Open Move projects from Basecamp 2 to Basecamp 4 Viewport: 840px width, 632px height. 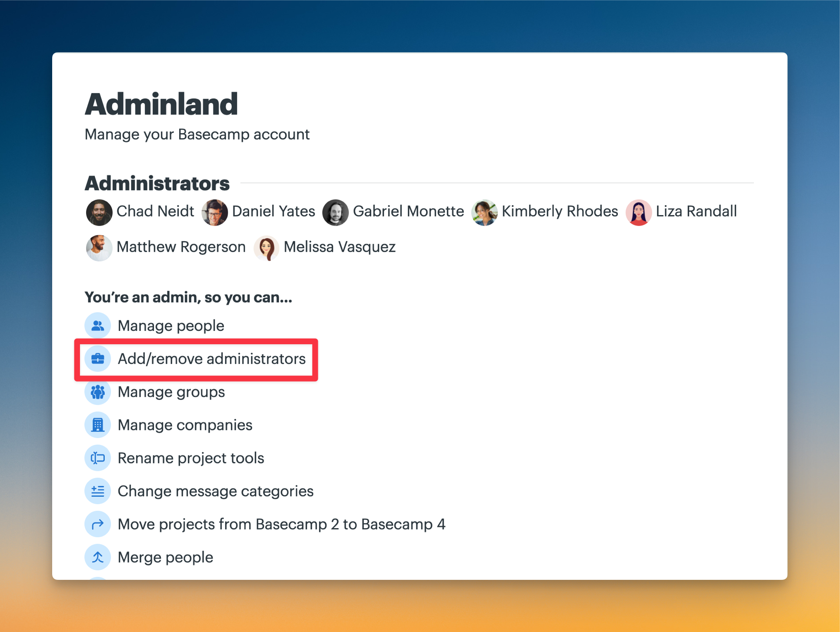282,524
